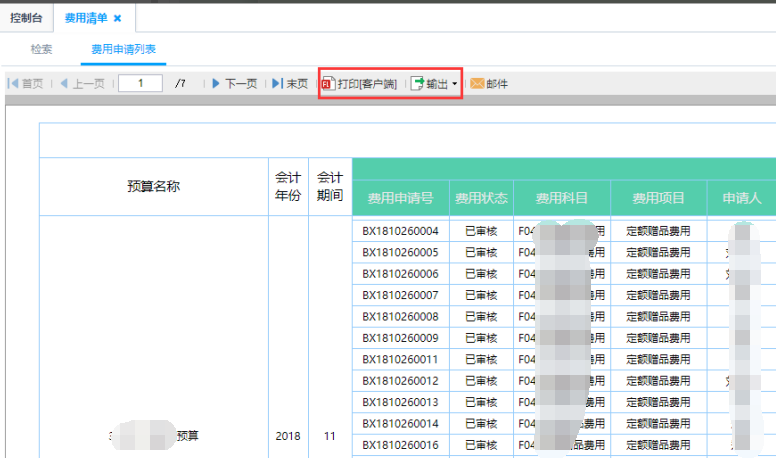Click the 费用申请号 column header
The height and width of the screenshot is (458, 776).
(400, 198)
